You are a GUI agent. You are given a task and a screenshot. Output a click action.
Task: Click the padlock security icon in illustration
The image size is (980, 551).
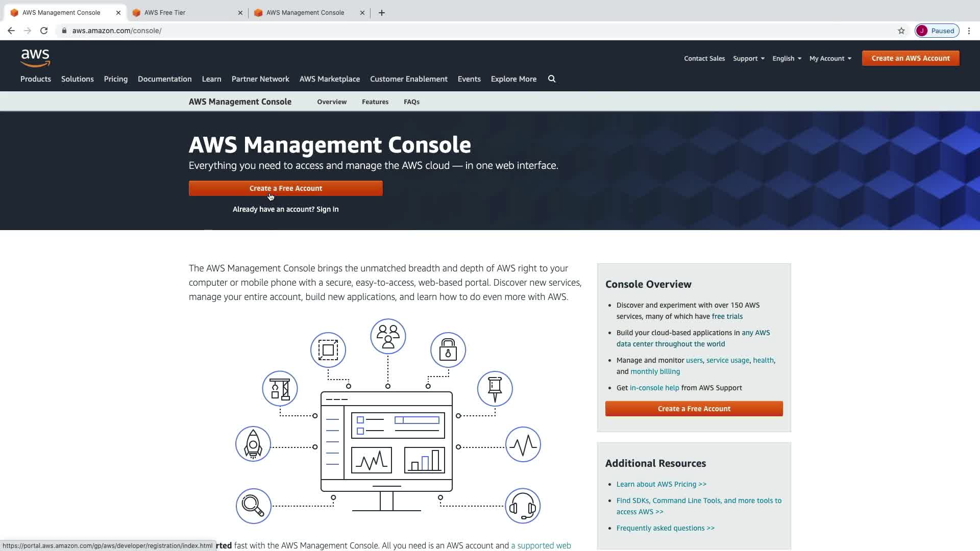point(448,350)
